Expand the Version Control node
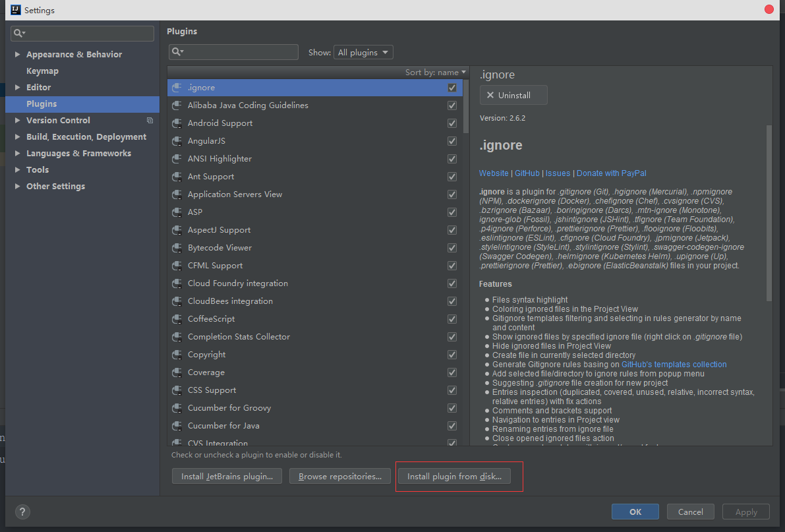This screenshot has width=785, height=532. (x=18, y=120)
